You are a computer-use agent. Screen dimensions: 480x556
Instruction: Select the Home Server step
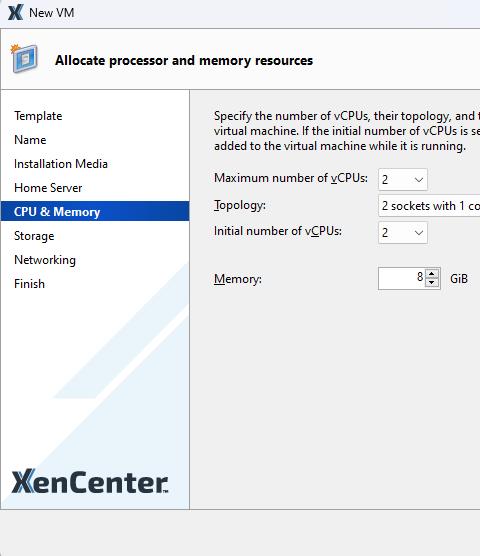(48, 188)
